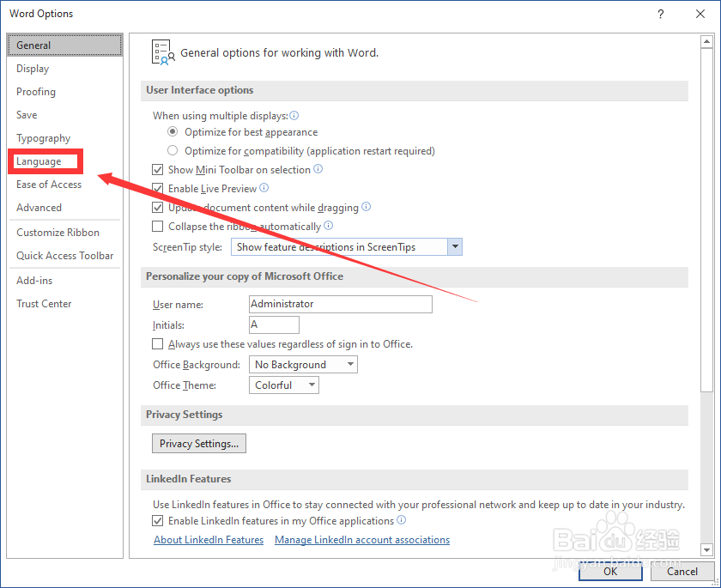Open the Save category
The height and width of the screenshot is (588, 721).
point(64,115)
